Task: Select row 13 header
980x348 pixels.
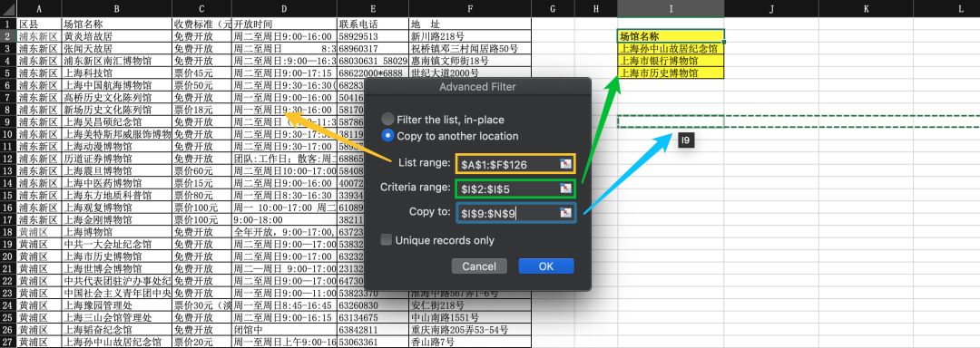Action: tap(9, 171)
